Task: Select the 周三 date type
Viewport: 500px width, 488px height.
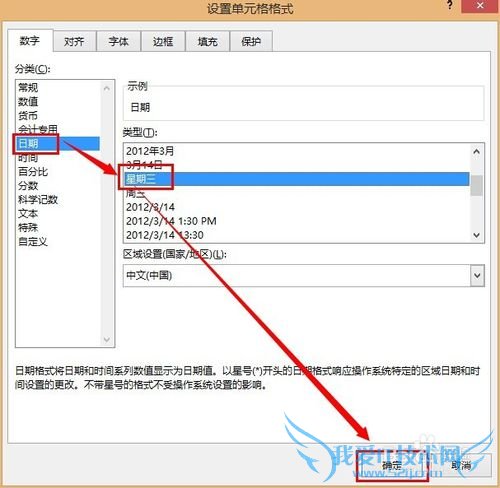Action: pos(297,193)
